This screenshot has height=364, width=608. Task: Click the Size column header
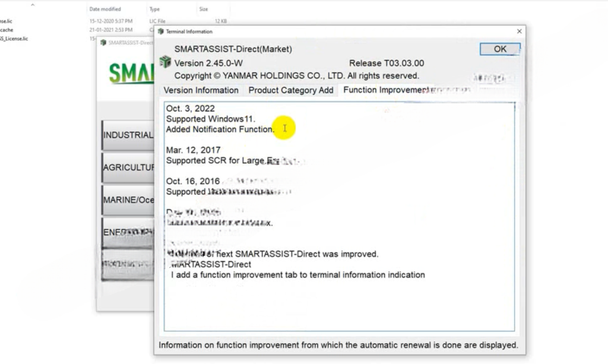[204, 10]
